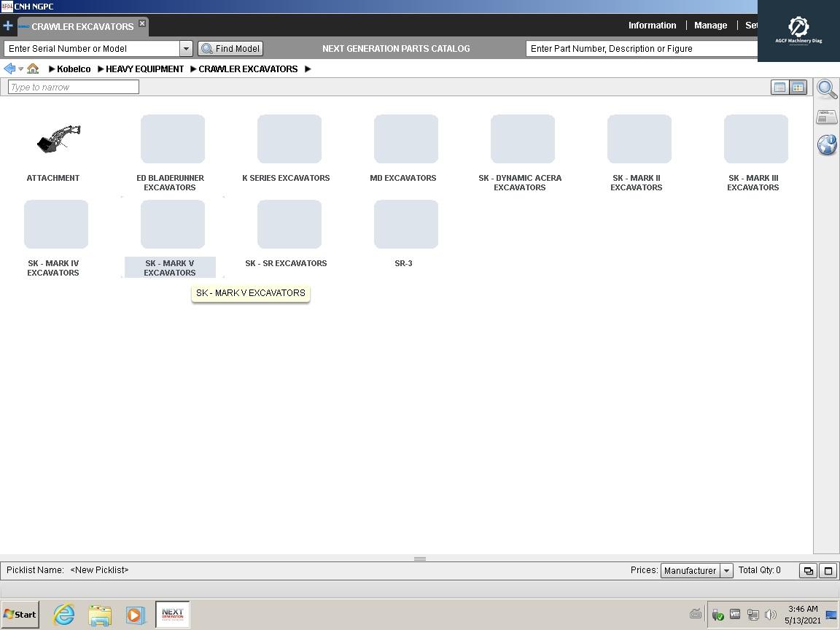Open the Manage menu link

[x=710, y=25]
